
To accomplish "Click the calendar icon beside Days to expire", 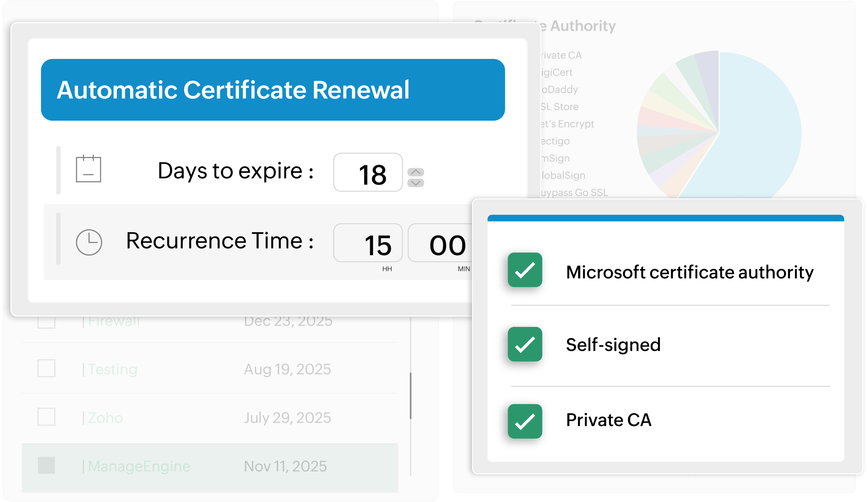I will pos(89,169).
